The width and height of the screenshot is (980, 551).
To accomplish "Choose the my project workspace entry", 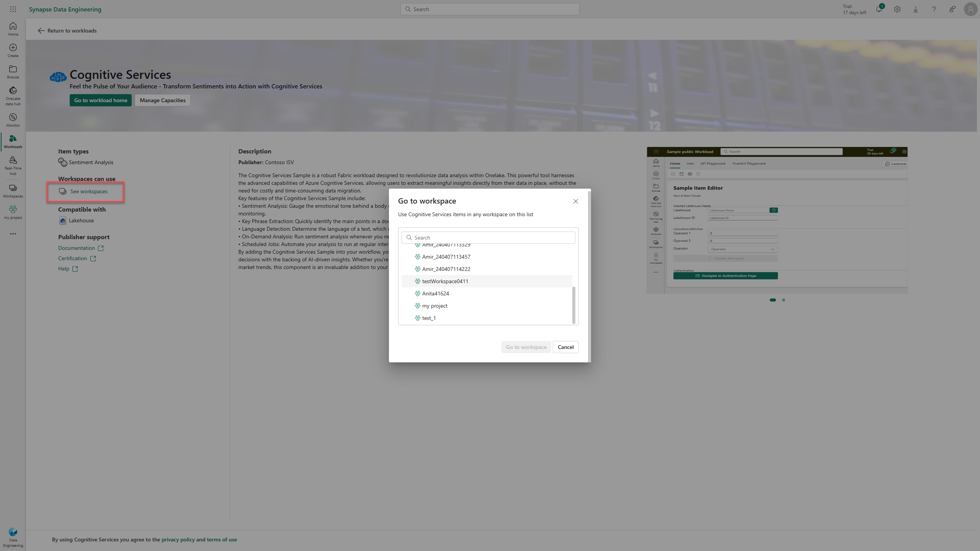I will [434, 306].
